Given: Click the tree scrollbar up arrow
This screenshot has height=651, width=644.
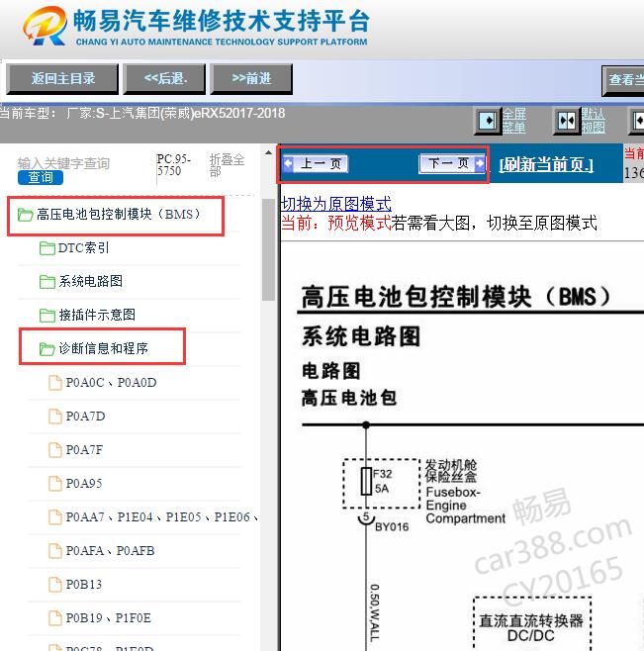Looking at the screenshot, I should [x=269, y=153].
